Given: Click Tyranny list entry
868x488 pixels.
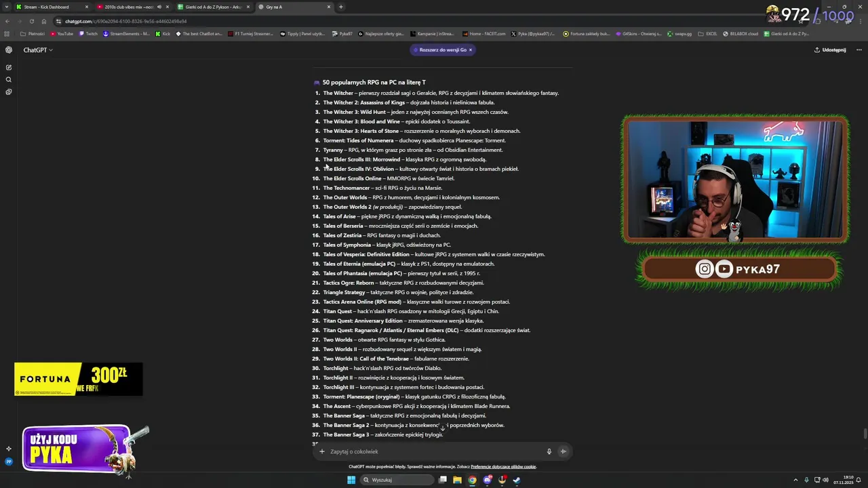Looking at the screenshot, I should pyautogui.click(x=413, y=150).
